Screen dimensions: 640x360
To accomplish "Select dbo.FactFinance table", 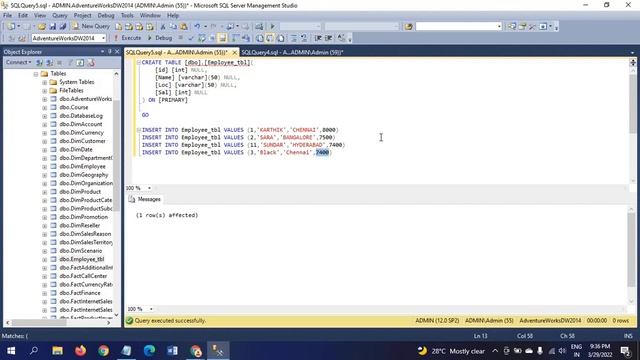I will click(x=80, y=293).
